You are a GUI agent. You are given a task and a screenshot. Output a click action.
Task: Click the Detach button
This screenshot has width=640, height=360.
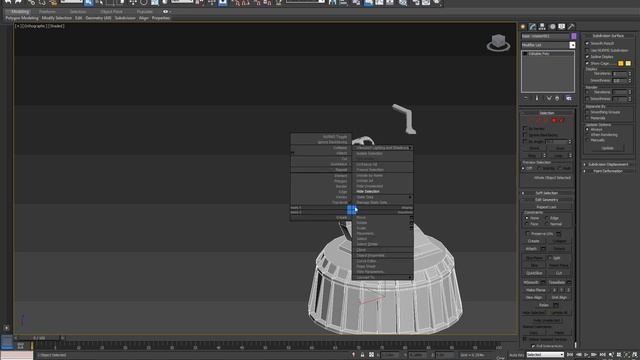560,249
